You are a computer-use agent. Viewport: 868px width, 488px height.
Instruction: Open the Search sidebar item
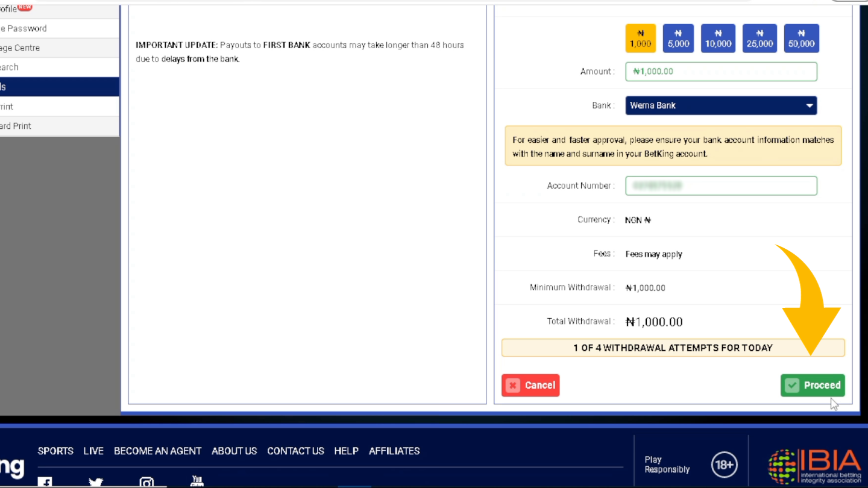[59, 67]
